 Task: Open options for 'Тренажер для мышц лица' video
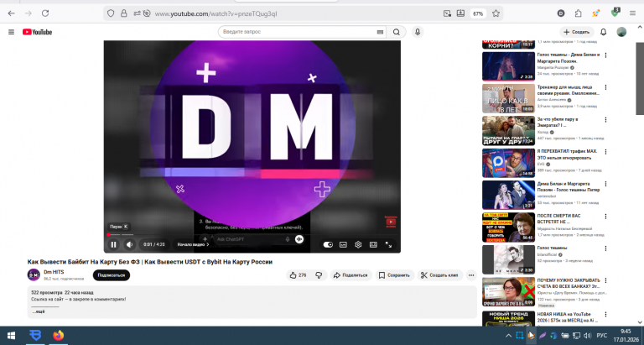[x=605, y=87]
